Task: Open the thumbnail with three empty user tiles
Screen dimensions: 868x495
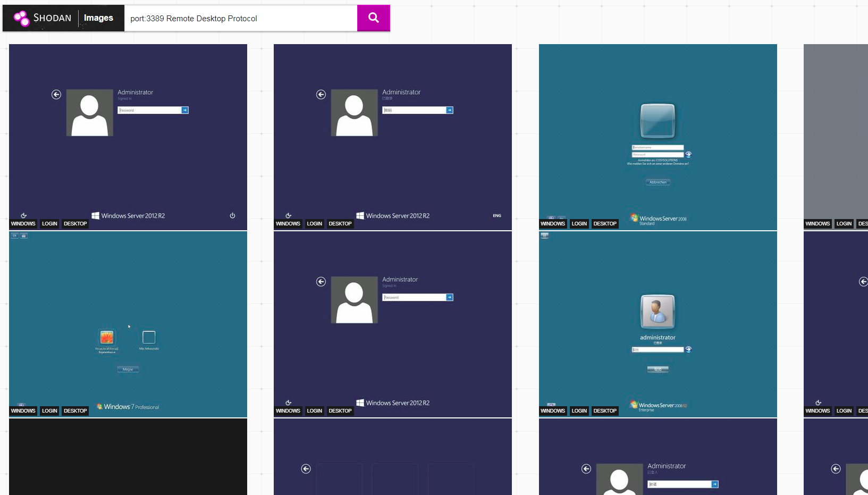Action: [393, 457]
